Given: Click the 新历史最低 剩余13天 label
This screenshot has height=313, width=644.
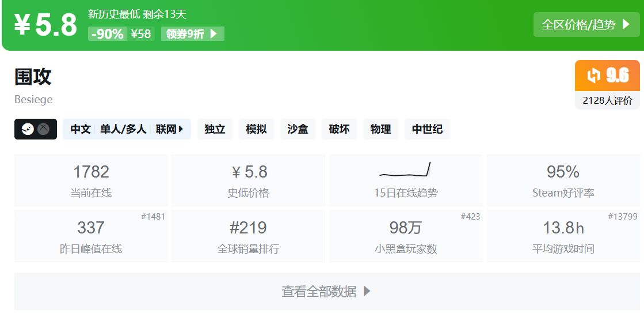Looking at the screenshot, I should [137, 14].
